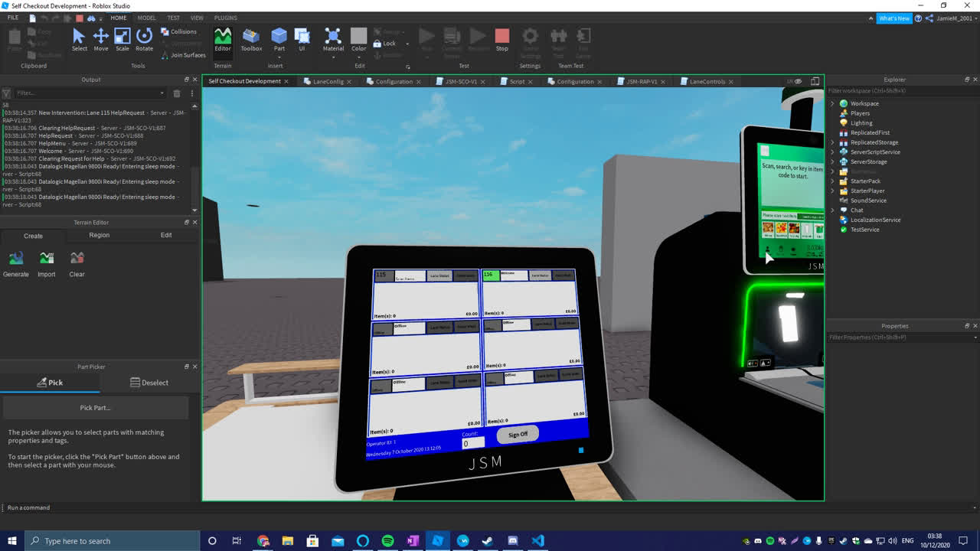Close the Self Checkout Development tab
The image size is (980, 551).
tap(286, 81)
